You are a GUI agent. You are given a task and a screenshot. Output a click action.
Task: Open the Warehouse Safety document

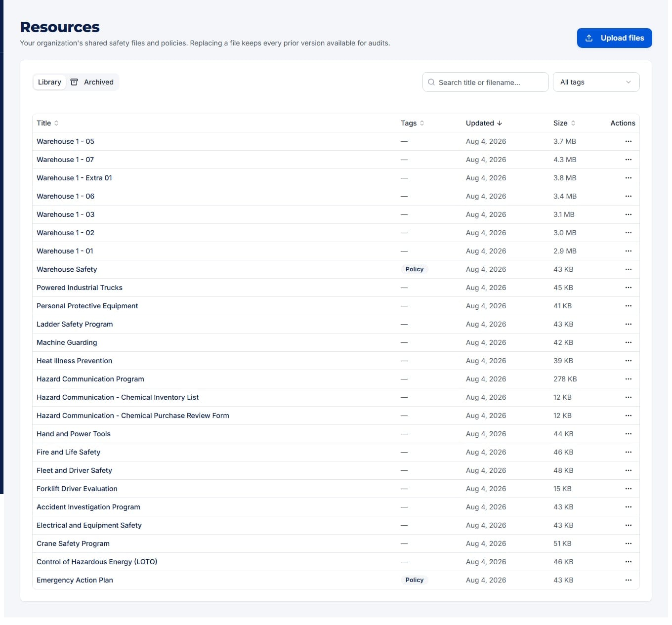(x=67, y=269)
